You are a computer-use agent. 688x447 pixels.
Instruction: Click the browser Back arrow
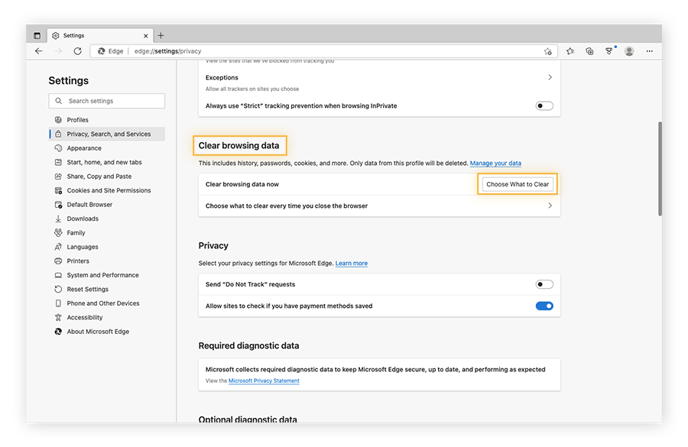(39, 51)
